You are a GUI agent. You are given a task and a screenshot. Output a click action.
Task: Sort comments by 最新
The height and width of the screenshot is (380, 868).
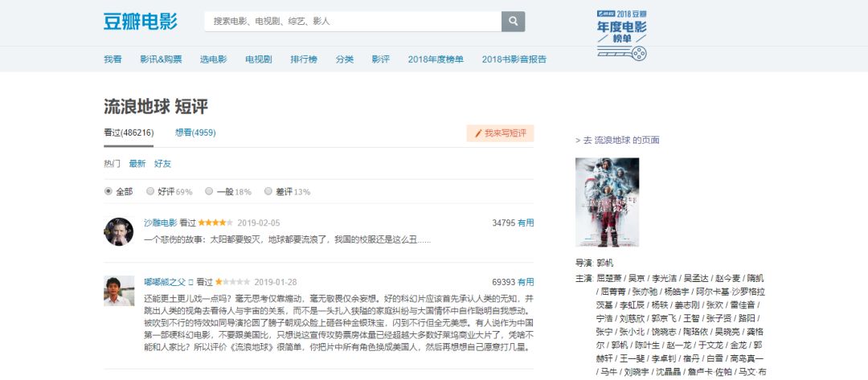pos(137,164)
